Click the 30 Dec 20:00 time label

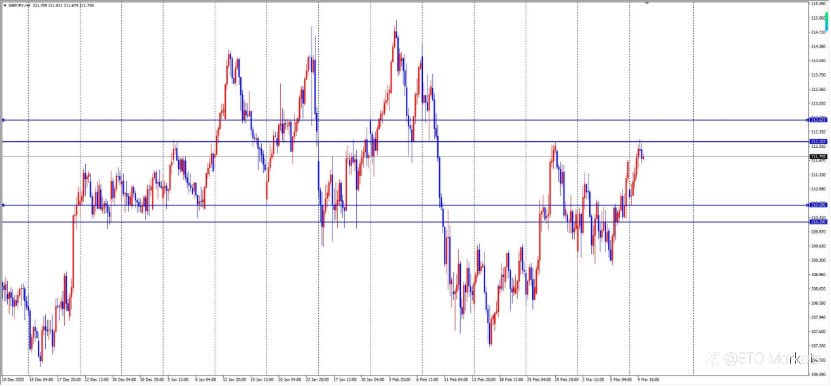[152, 380]
